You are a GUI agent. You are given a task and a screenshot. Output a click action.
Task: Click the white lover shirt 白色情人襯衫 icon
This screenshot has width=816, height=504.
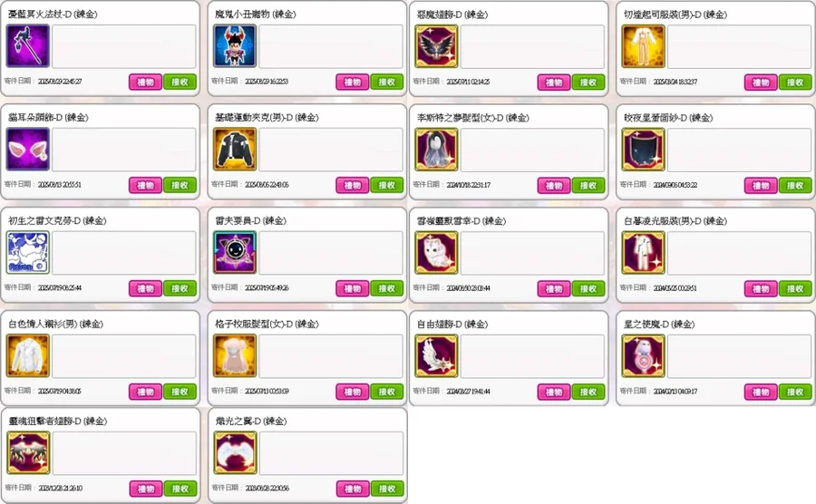27,355
